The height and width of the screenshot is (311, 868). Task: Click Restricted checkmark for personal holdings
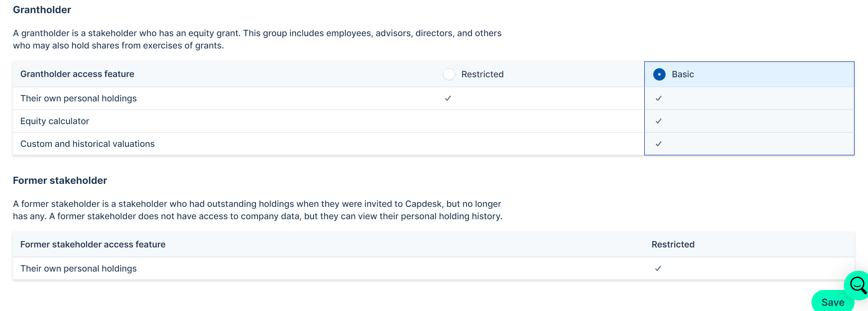(x=448, y=98)
